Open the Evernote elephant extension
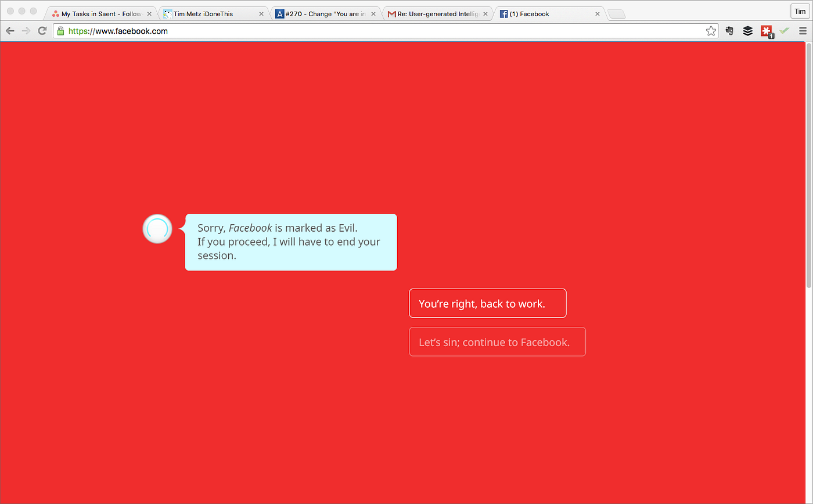 coord(730,31)
